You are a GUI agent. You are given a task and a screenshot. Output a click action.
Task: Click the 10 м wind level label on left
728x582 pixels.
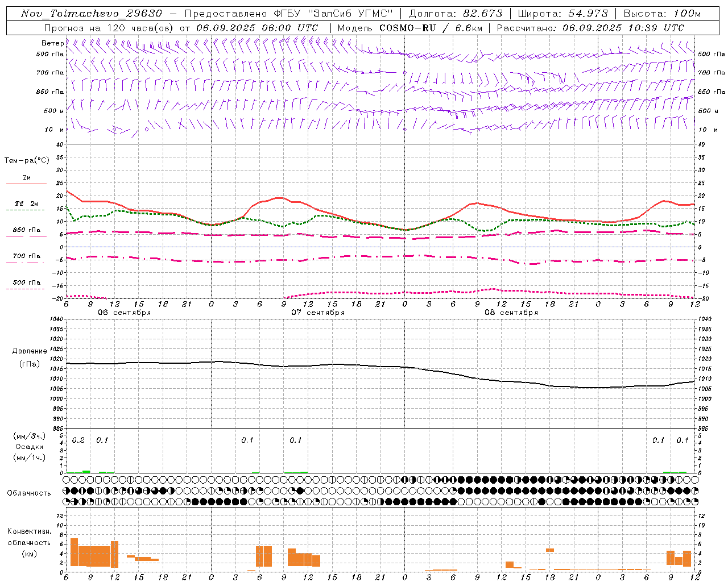point(53,130)
